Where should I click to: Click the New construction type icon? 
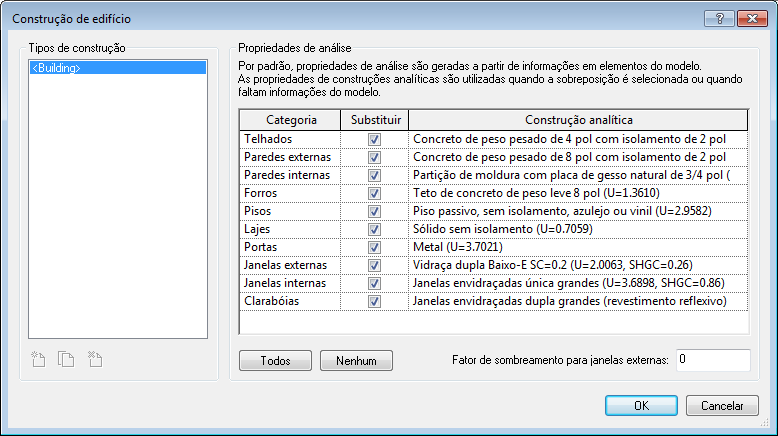pos(38,359)
